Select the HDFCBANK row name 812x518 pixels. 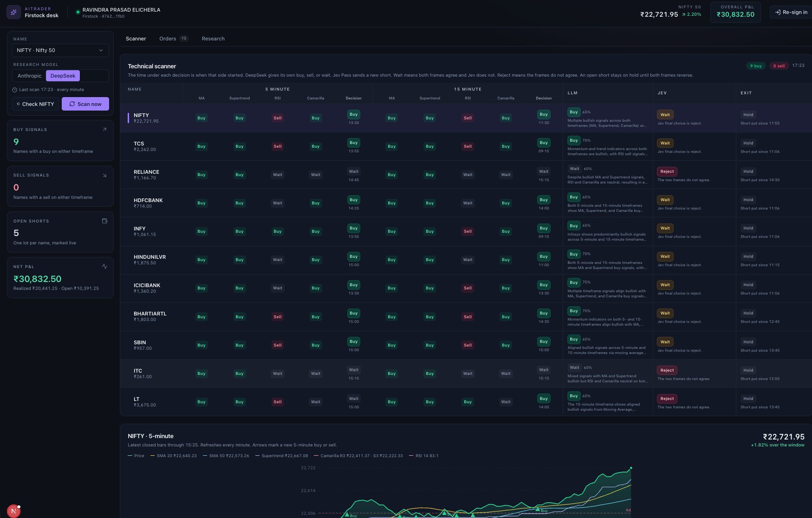(148, 200)
